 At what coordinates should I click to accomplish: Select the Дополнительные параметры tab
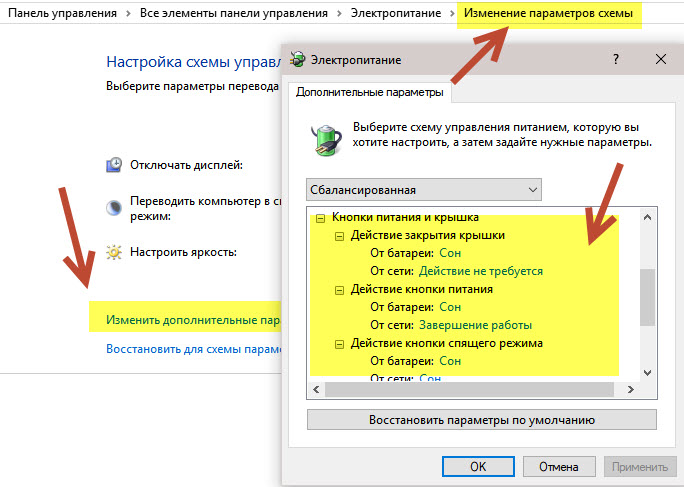[369, 92]
